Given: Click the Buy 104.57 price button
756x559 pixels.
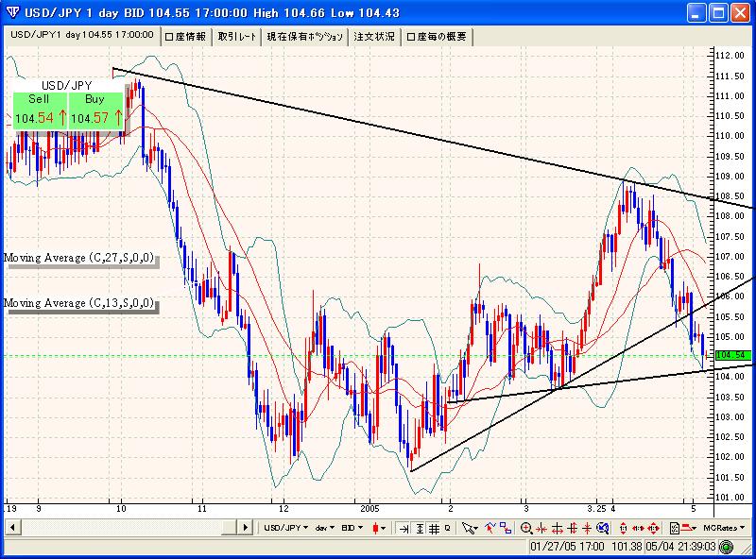Looking at the screenshot, I should click(96, 110).
